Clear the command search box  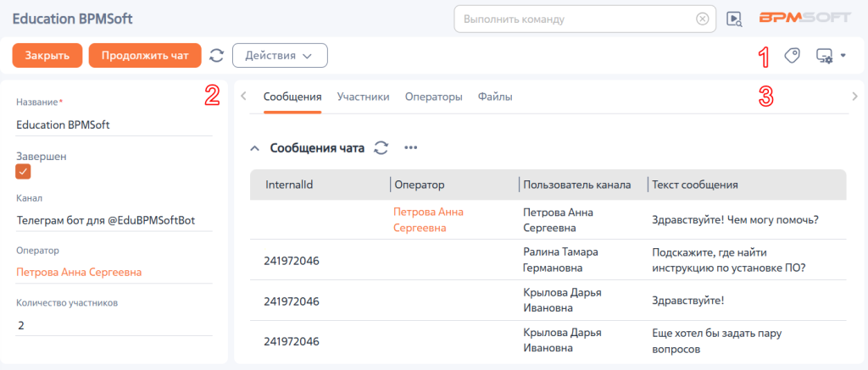click(702, 19)
